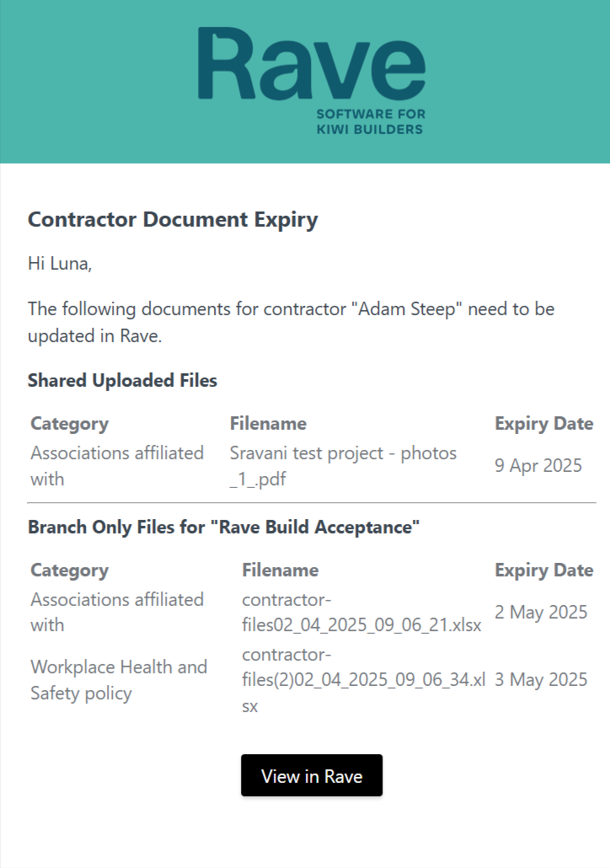Click the Shared Uploaded Files section heading
The height and width of the screenshot is (868, 610).
(122, 381)
